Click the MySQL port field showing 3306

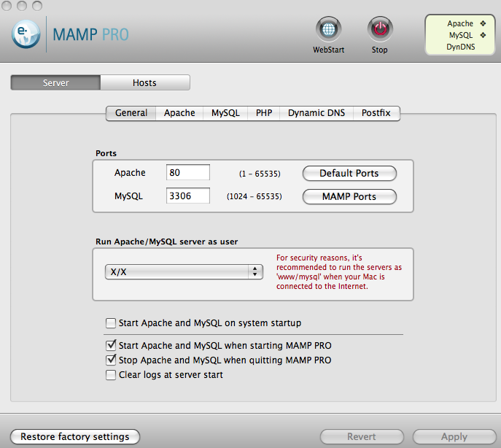click(x=188, y=196)
